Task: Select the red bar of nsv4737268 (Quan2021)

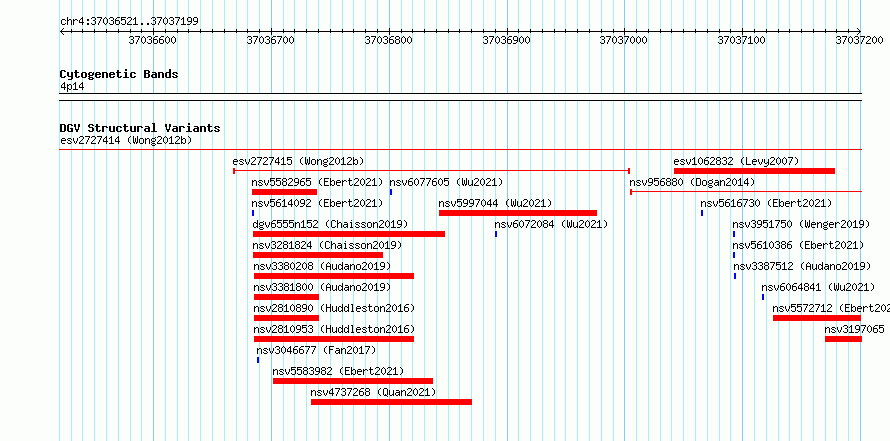Action: point(391,402)
